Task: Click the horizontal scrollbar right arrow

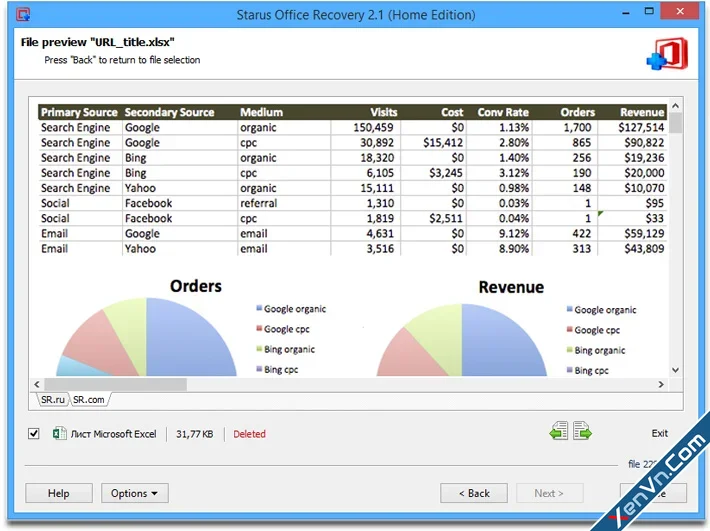Action: click(x=661, y=384)
